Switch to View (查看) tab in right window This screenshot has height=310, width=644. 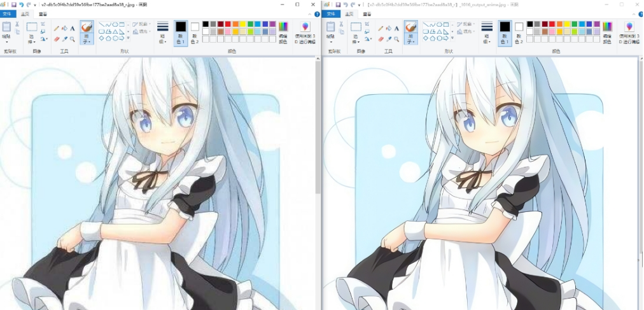[x=367, y=14]
